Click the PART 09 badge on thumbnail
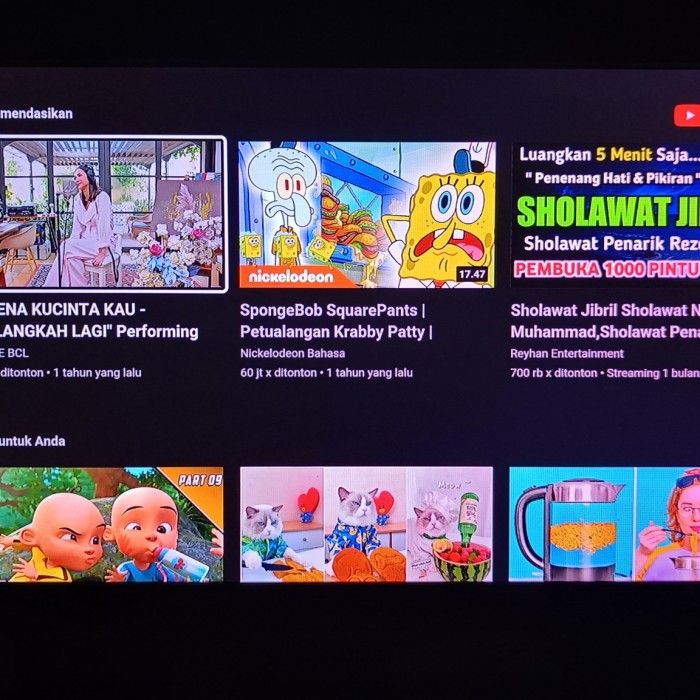This screenshot has height=700, width=700. click(x=200, y=480)
